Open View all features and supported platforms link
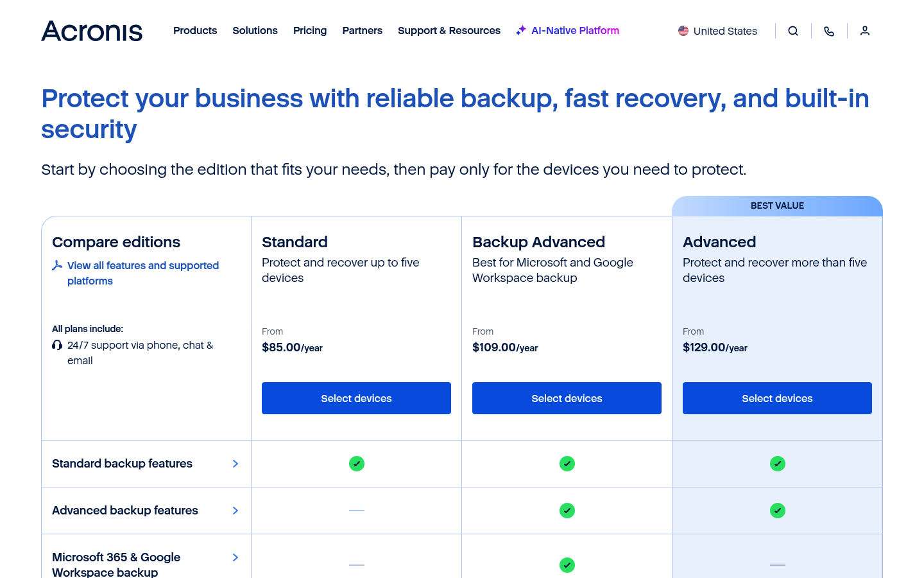 pyautogui.click(x=143, y=273)
